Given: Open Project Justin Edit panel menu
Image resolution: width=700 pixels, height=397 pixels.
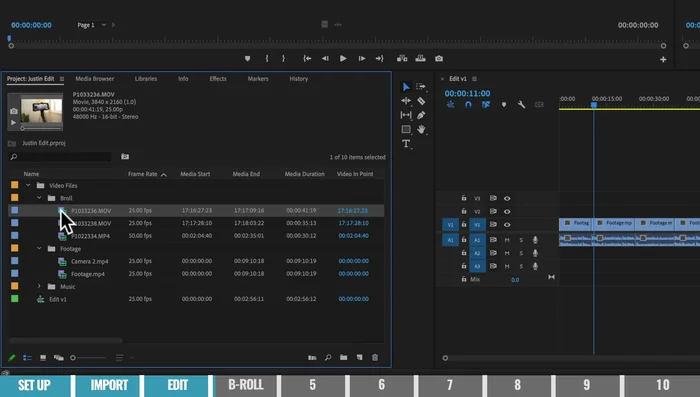Looking at the screenshot, I should tap(62, 79).
